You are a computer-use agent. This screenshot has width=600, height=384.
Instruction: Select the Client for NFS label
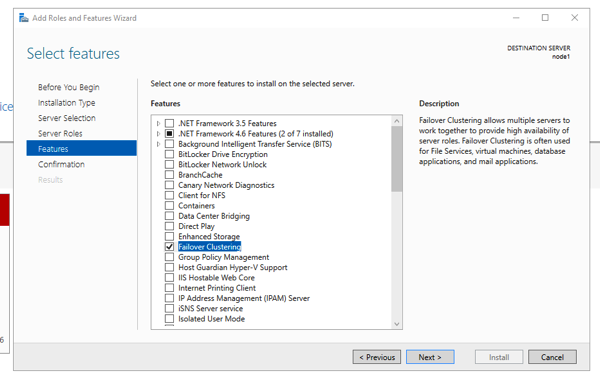click(x=202, y=195)
